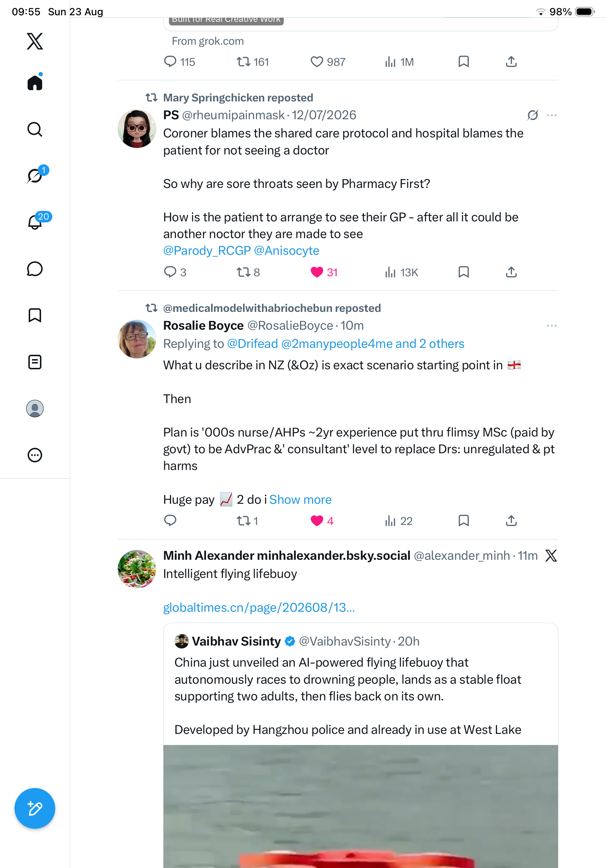Open the globaltimes.cn article link
The width and height of the screenshot is (606, 868).
pos(259,607)
